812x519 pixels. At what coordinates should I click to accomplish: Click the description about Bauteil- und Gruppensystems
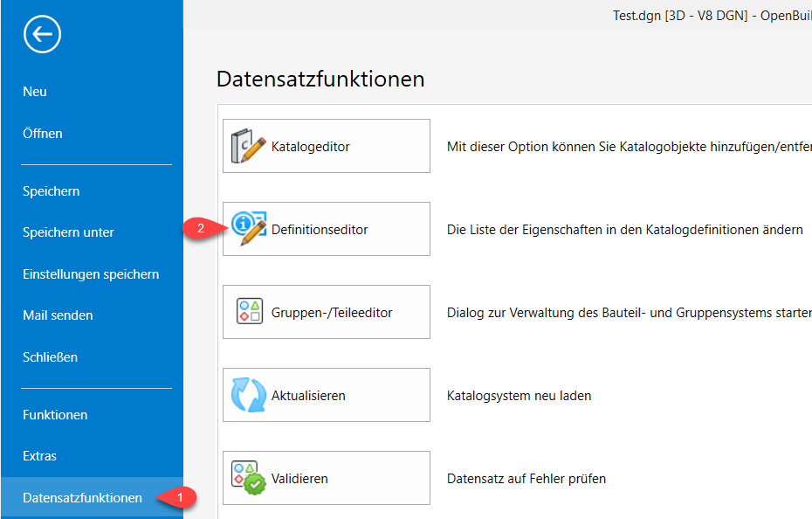point(630,313)
